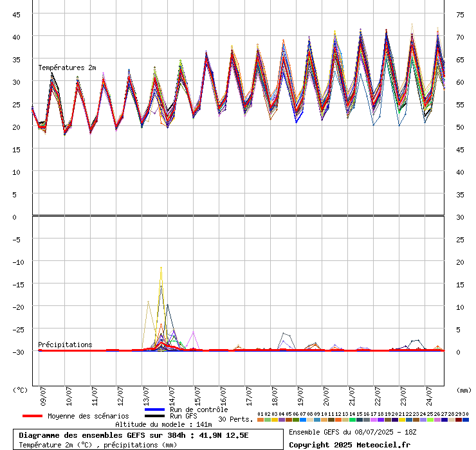Click the 16/07 date axis label

coord(223,396)
